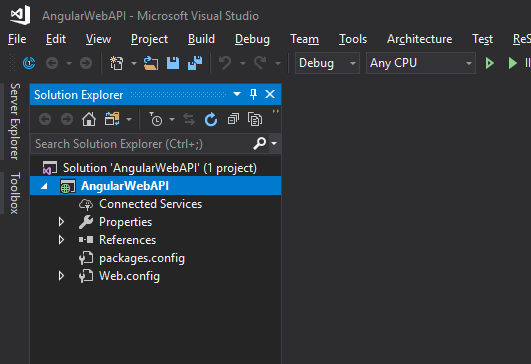Open the Any CPU platform dropdown
The height and width of the screenshot is (364, 531).
421,63
